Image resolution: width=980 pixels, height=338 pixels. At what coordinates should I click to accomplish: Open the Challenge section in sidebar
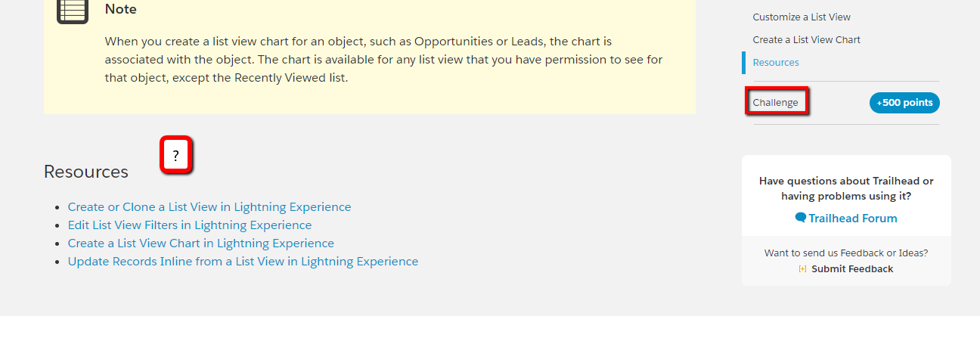pos(776,102)
